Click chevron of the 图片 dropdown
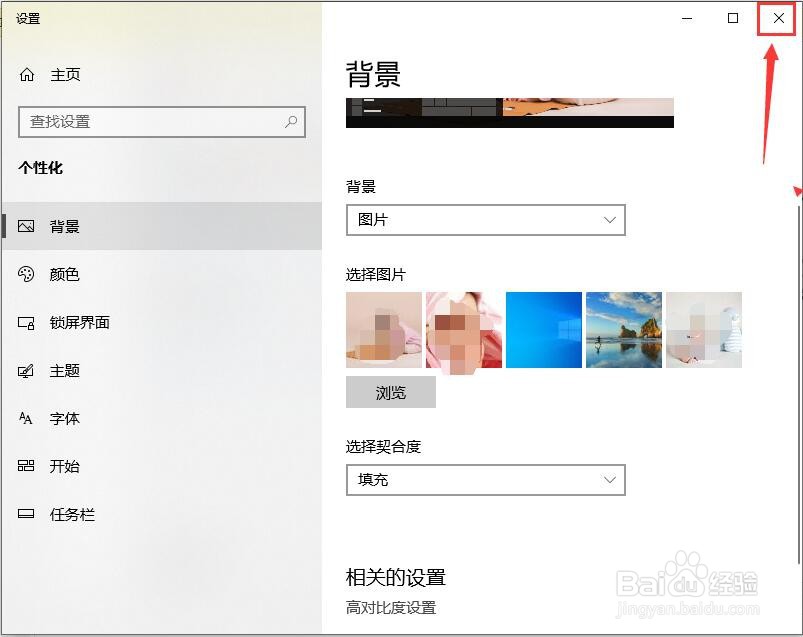 coord(609,220)
